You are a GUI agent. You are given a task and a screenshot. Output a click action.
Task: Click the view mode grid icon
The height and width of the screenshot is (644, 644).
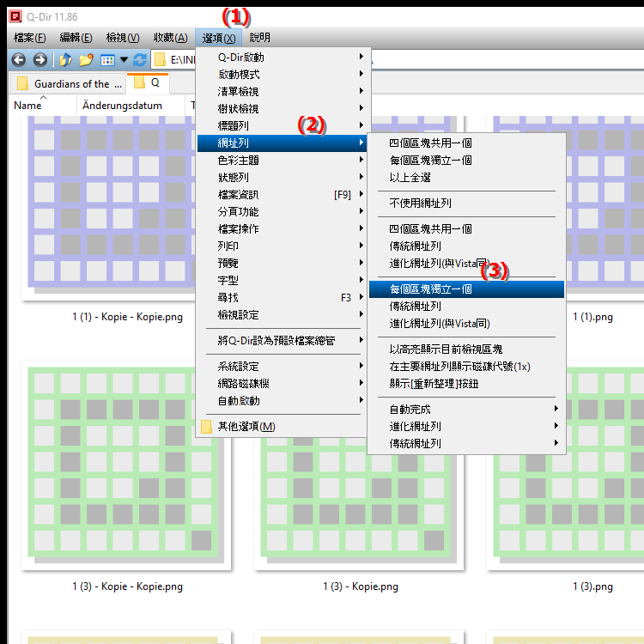[107, 60]
